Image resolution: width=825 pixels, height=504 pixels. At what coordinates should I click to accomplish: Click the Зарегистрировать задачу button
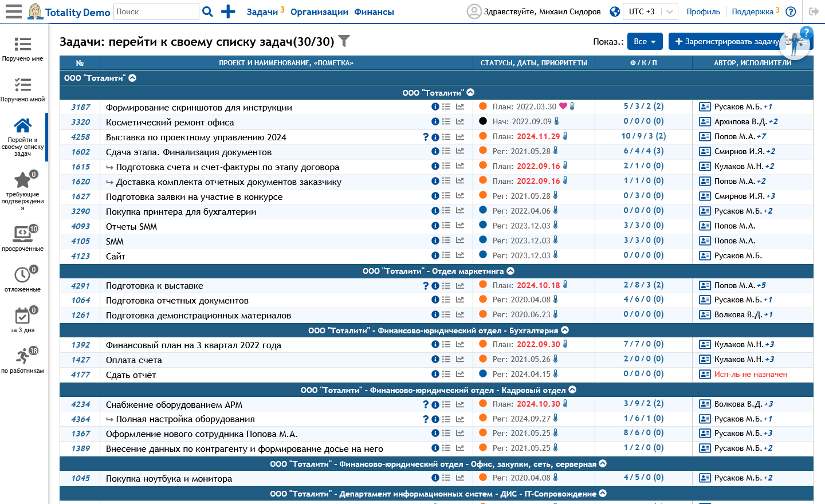click(726, 41)
